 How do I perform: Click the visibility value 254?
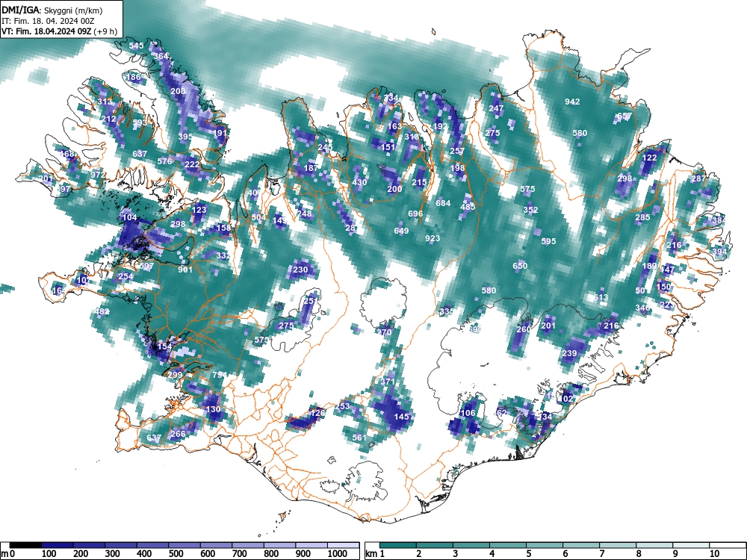(125, 277)
